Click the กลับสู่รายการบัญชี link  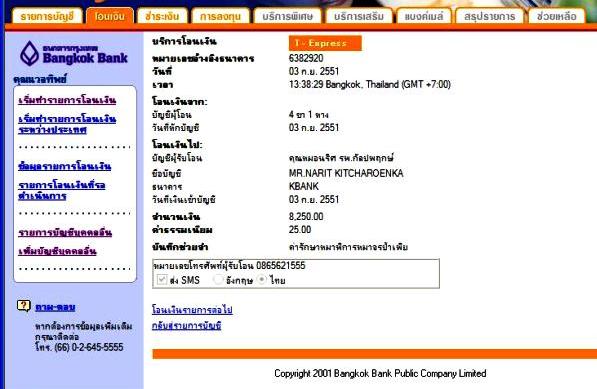pyautogui.click(x=187, y=326)
